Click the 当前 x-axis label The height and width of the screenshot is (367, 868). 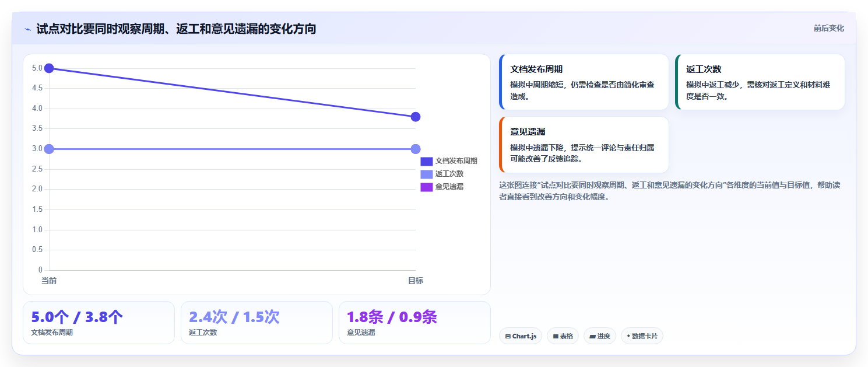click(49, 281)
